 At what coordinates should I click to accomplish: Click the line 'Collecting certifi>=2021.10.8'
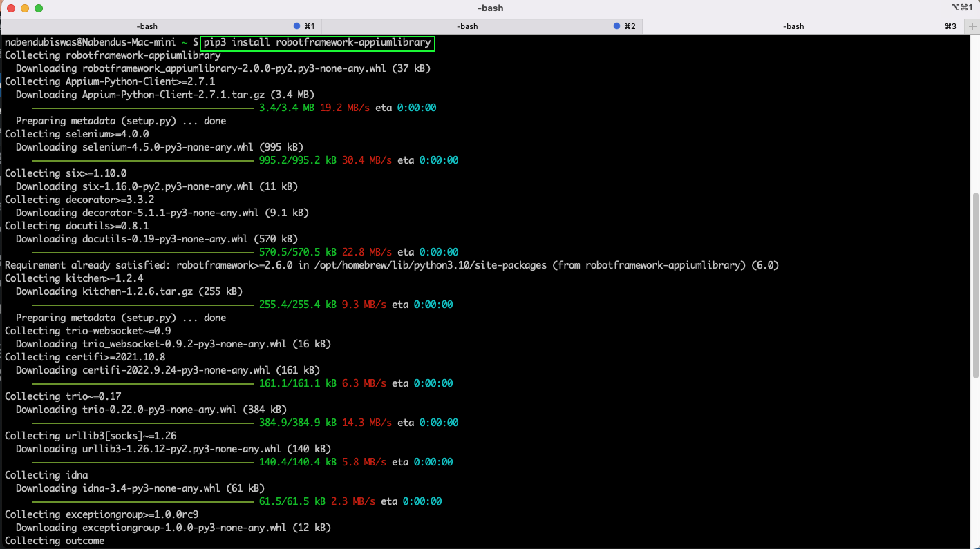click(x=85, y=357)
